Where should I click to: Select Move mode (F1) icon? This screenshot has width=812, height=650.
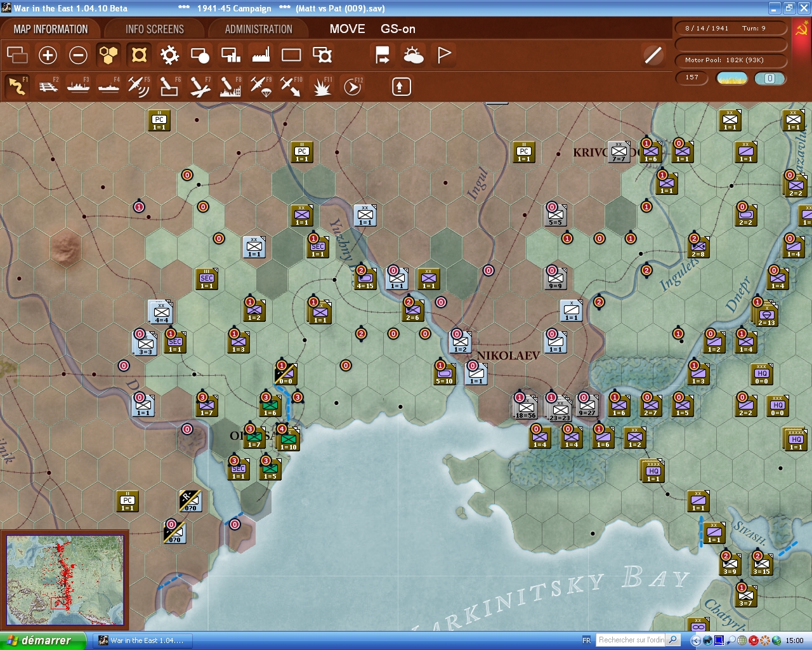tap(17, 86)
